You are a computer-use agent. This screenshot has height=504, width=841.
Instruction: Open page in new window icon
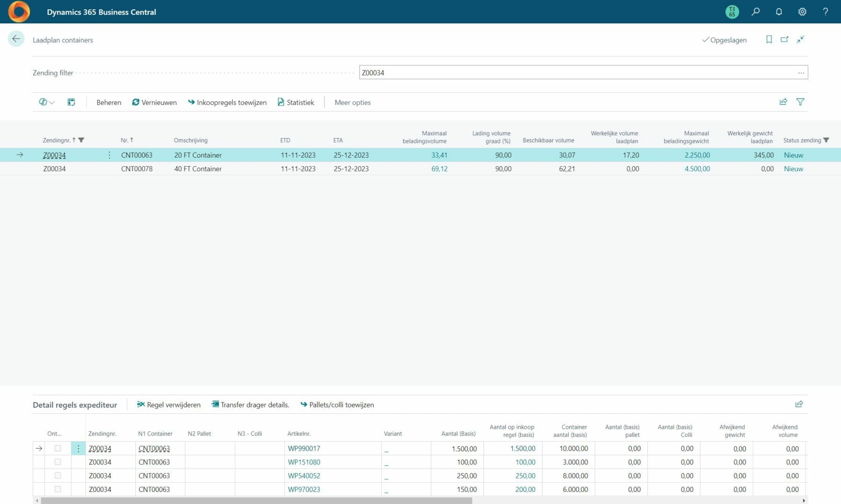(784, 40)
